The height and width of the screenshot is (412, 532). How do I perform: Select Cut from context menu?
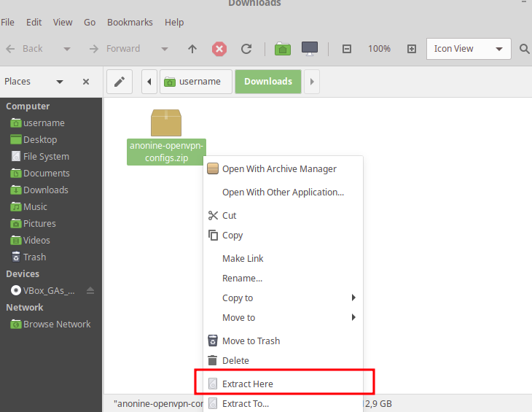[283, 216]
